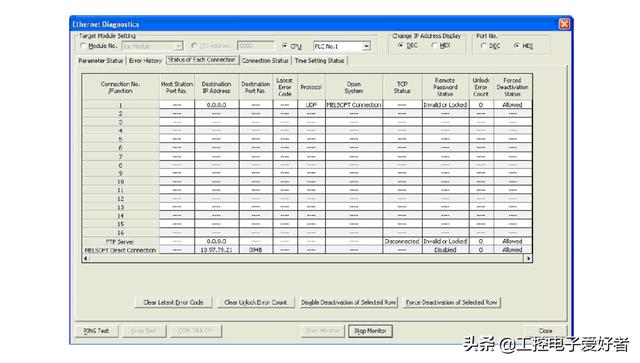Open the 1st Module dropdown

point(179,46)
